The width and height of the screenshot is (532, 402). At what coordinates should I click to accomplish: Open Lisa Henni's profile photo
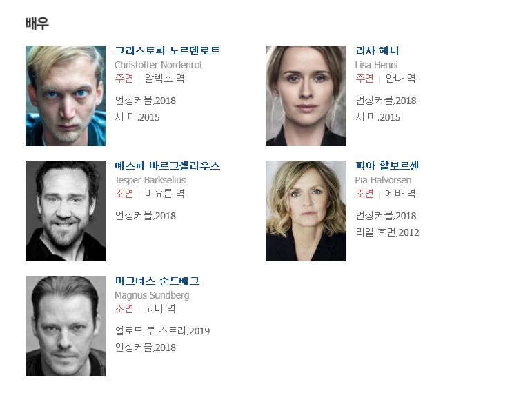(x=306, y=96)
